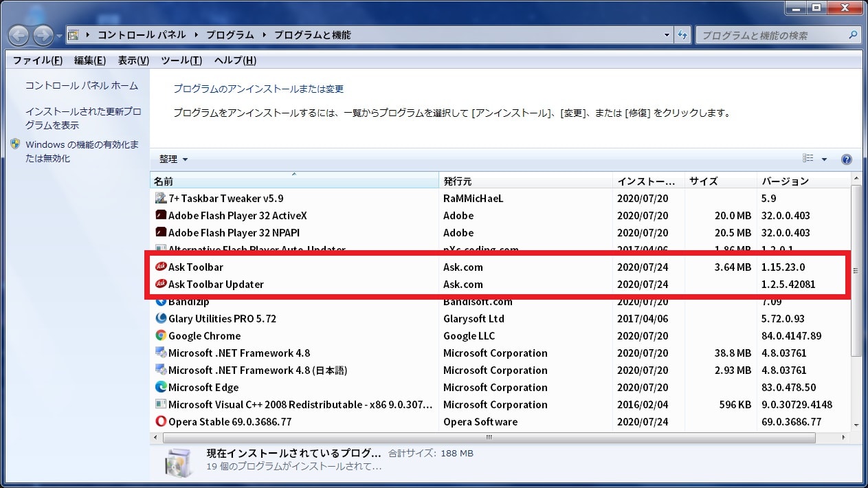Open the view options dropdown arrow
The width and height of the screenshot is (868, 488).
tap(824, 159)
